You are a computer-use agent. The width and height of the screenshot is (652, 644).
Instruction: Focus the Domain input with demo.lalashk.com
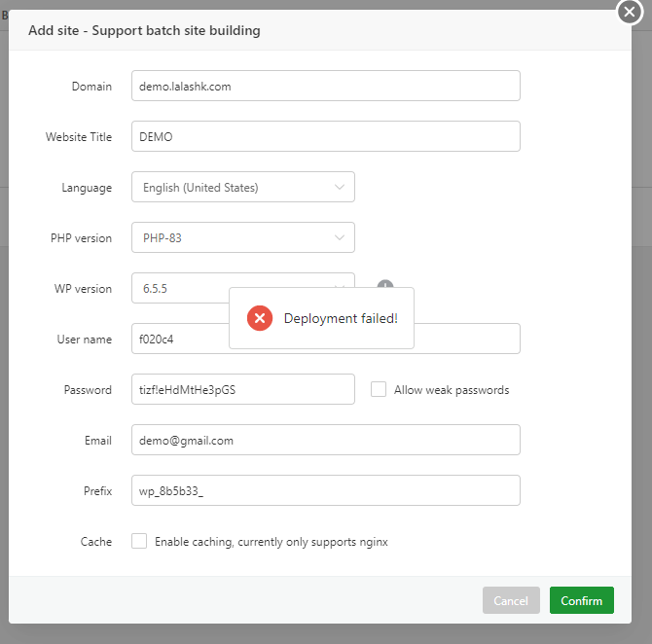coord(325,86)
